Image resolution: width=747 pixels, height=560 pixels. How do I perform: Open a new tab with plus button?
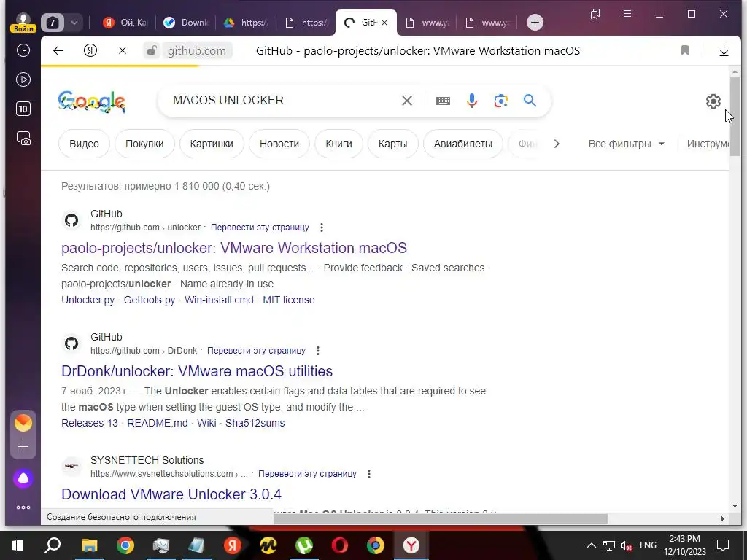click(535, 23)
